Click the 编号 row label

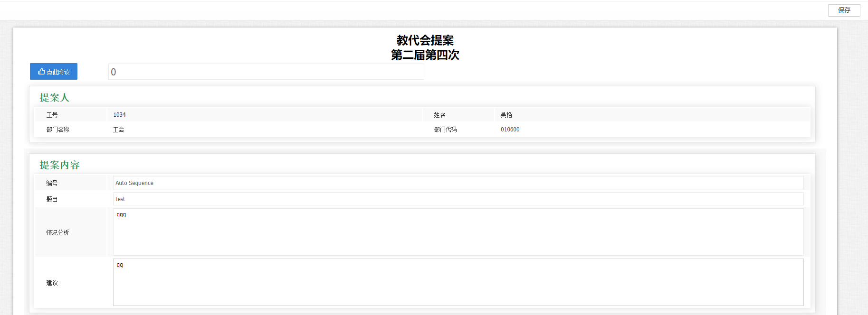(x=52, y=183)
